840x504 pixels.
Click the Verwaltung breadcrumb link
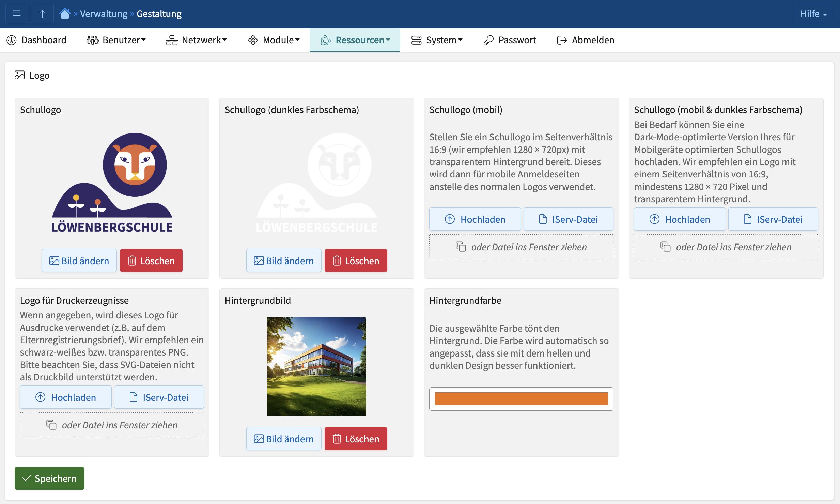(104, 14)
